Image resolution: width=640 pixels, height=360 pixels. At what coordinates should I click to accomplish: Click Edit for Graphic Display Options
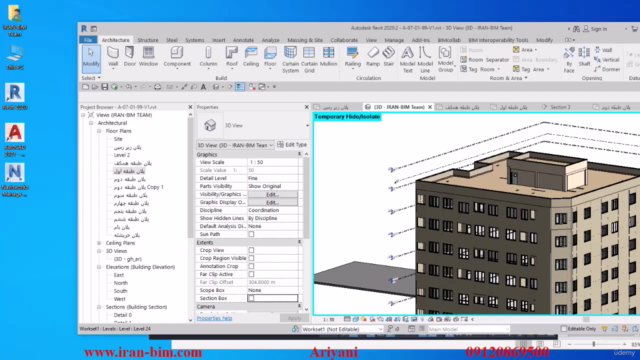tap(272, 202)
